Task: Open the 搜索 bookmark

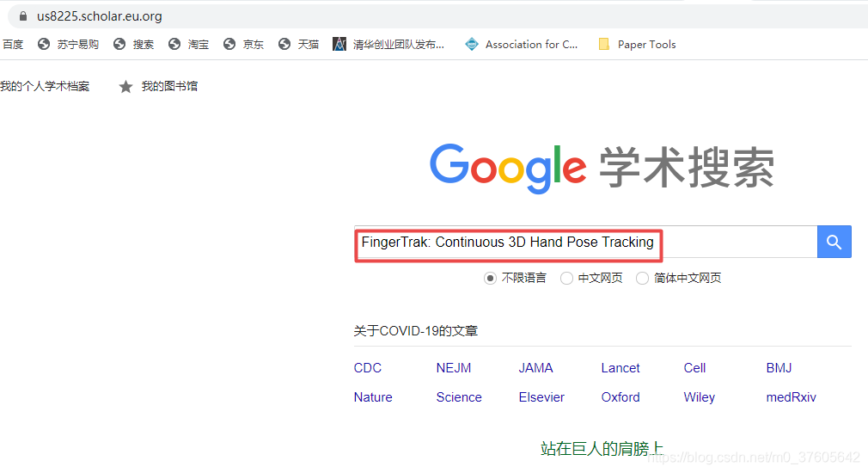Action: click(x=133, y=45)
